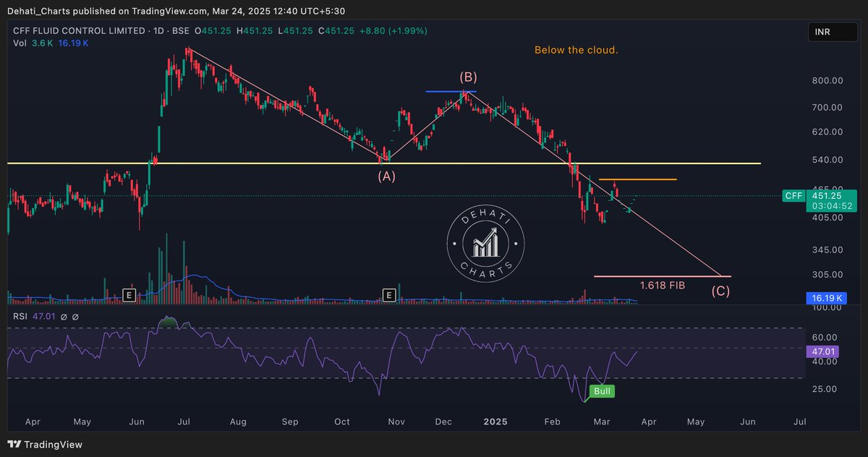Click the purple RSI 47.01 axis tag
The width and height of the screenshot is (868, 457).
822,351
